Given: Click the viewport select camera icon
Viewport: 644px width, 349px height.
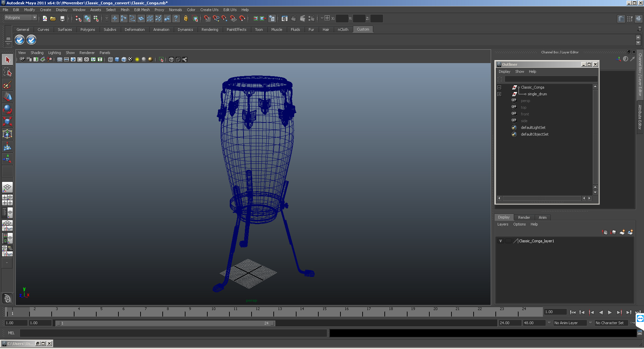Looking at the screenshot, I should pyautogui.click(x=22, y=59).
